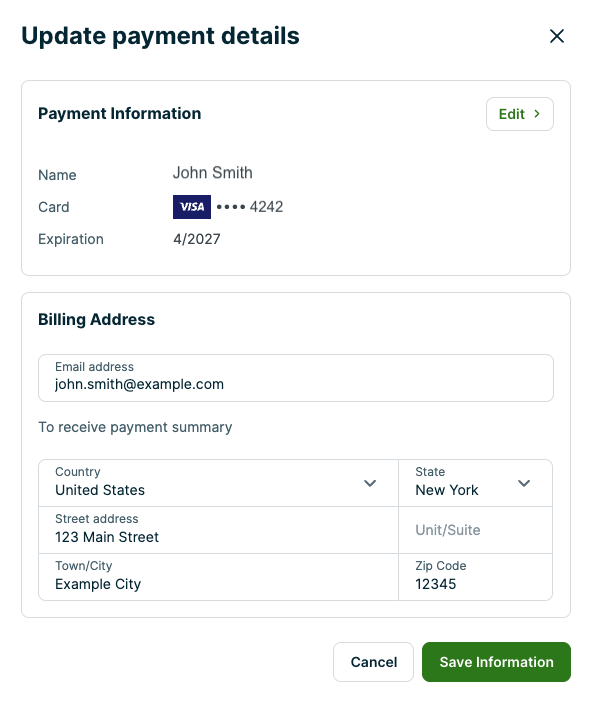Click the Unit/Suite input field
593x704 pixels.
click(x=475, y=530)
